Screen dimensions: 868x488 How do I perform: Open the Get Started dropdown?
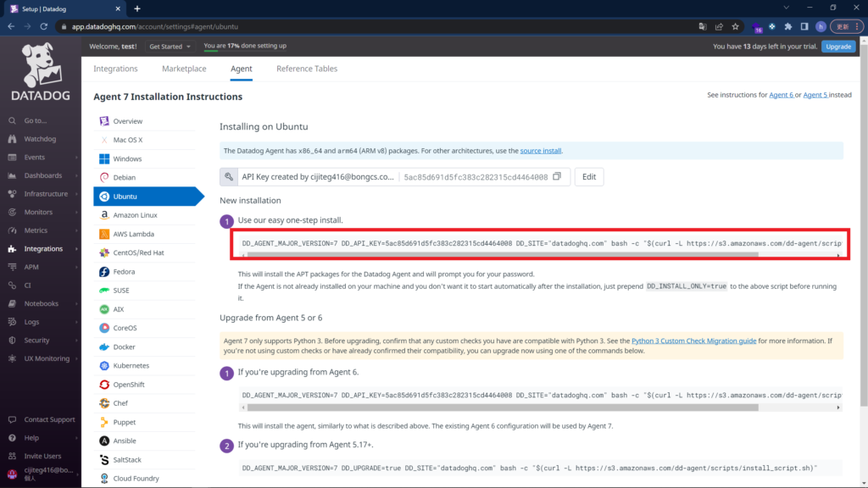tap(169, 47)
